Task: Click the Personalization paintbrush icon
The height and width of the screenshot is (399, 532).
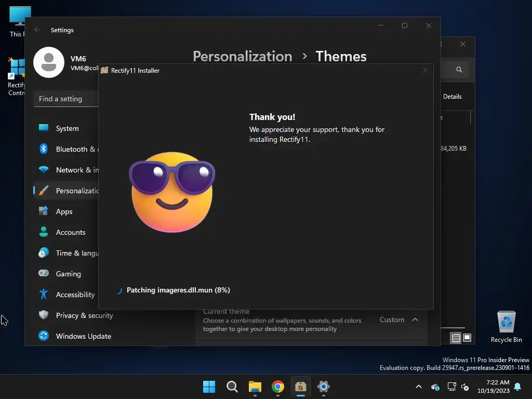Action: (44, 190)
